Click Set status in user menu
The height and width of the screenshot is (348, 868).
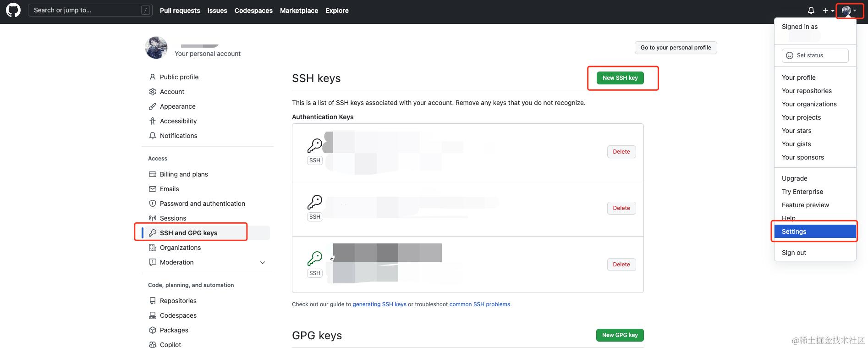pyautogui.click(x=815, y=55)
